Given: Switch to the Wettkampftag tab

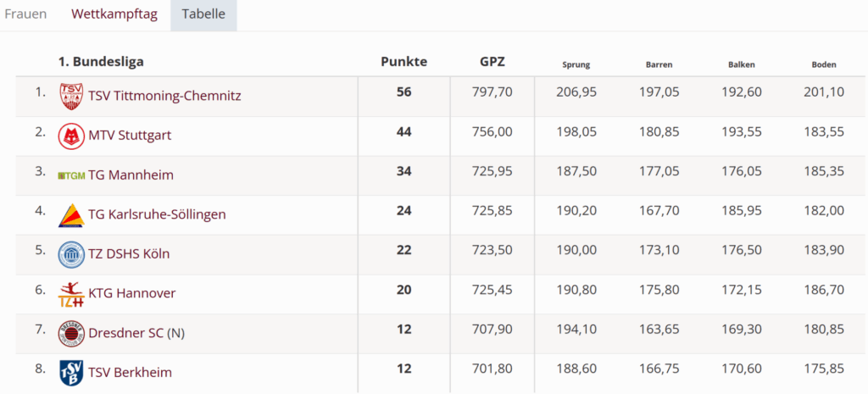Looking at the screenshot, I should (114, 15).
